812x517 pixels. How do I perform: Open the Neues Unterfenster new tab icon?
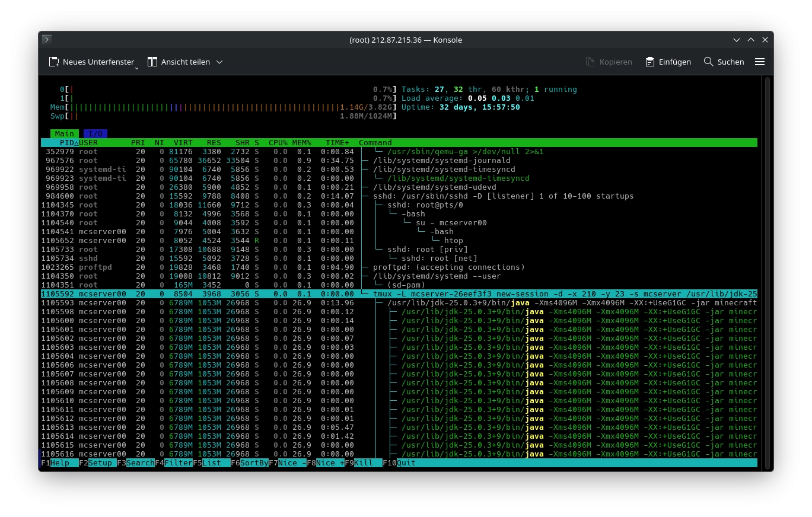(x=55, y=62)
